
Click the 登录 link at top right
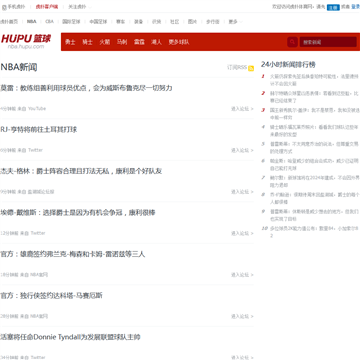355,7
